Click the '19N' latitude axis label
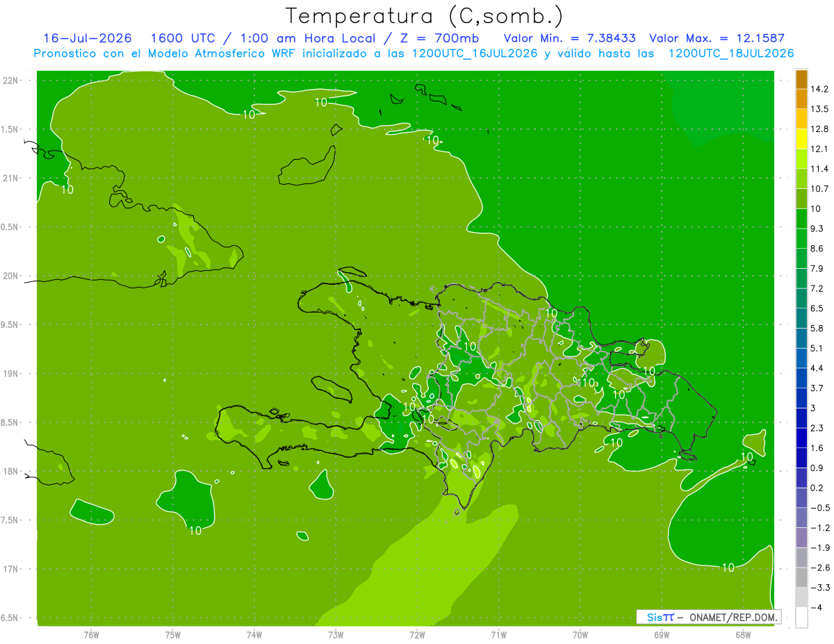The image size is (834, 644). coord(10,373)
